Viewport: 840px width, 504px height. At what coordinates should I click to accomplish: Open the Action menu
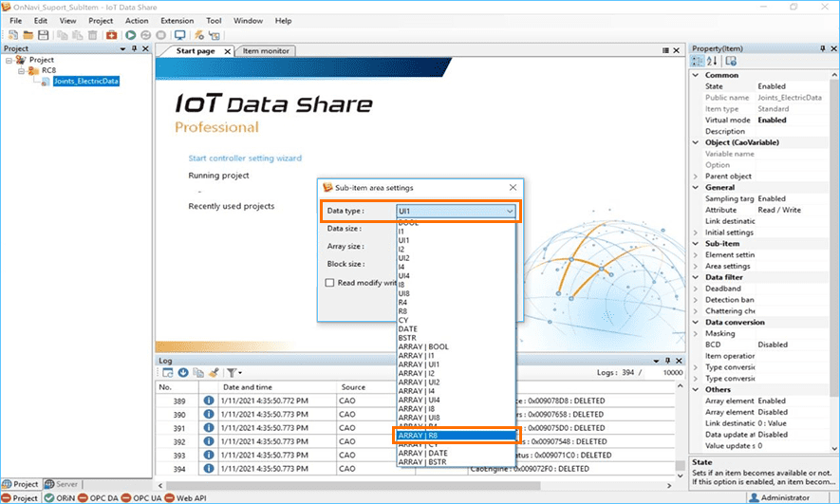[137, 21]
